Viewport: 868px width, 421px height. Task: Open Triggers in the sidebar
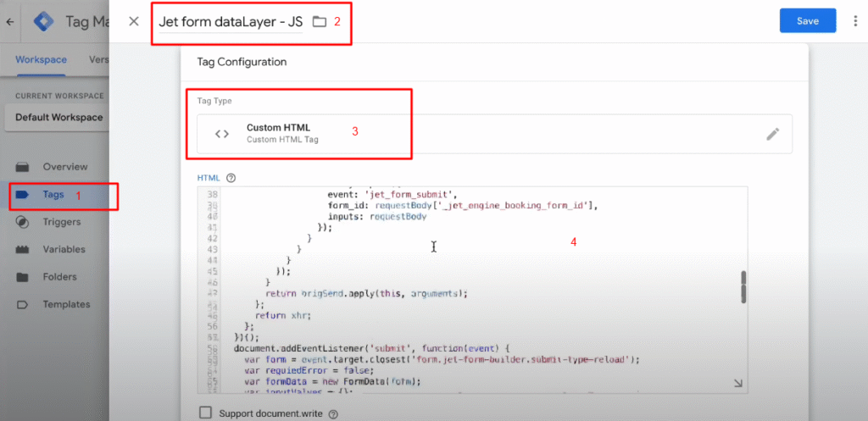[x=61, y=222]
